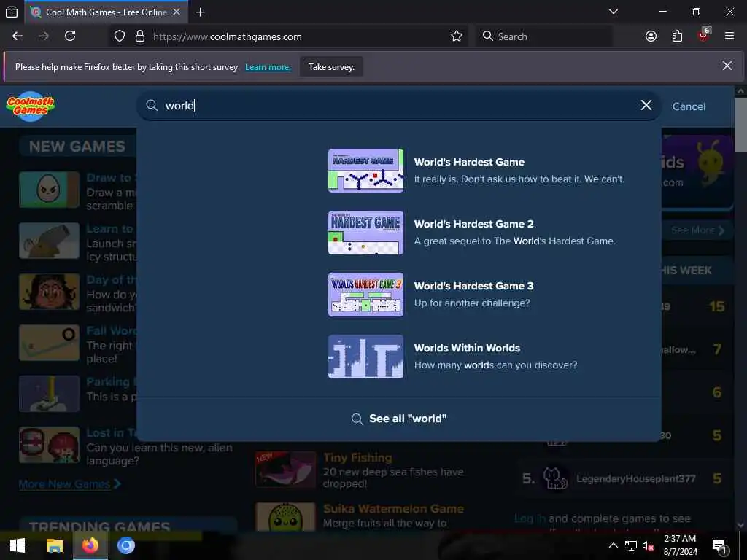The width and height of the screenshot is (747, 560).
Task: Open uBlock Origin extension icon
Action: [x=704, y=35]
